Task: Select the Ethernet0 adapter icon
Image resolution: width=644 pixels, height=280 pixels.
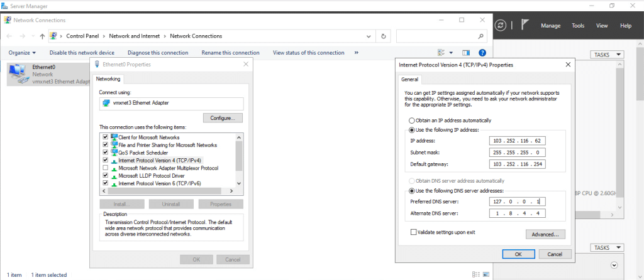Action: click(18, 73)
